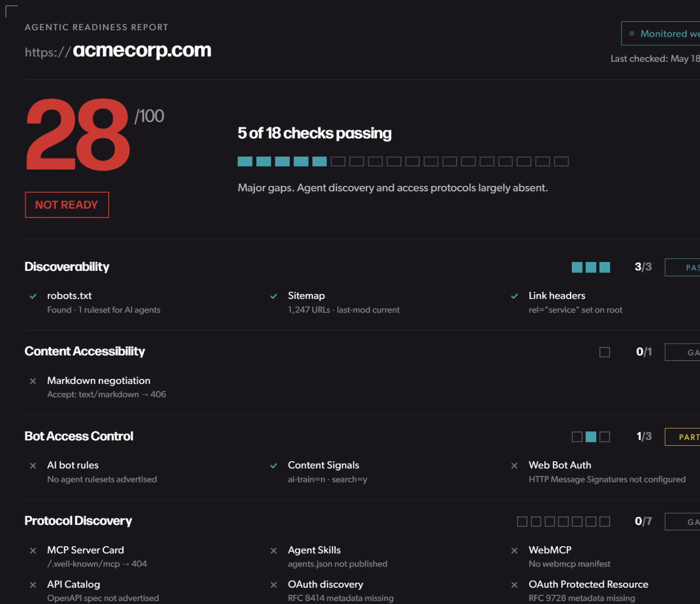
Task: Click the rel="service" set on root text
Action: [575, 310]
